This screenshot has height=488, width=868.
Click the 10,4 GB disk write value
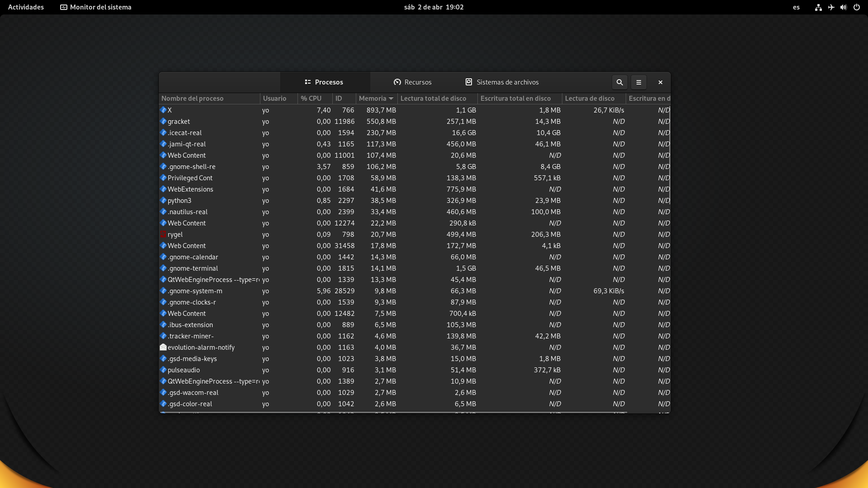pyautogui.click(x=548, y=133)
